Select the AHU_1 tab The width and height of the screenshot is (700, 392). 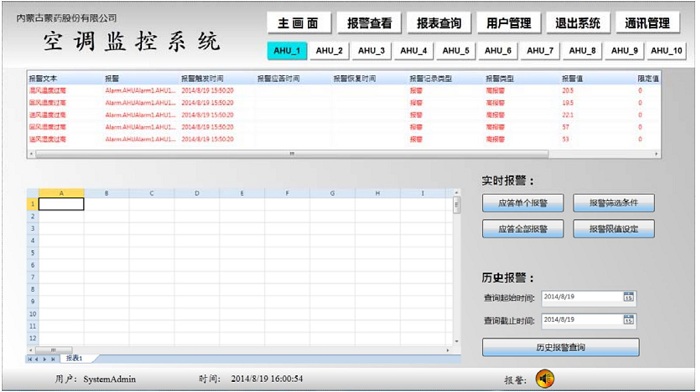point(287,51)
